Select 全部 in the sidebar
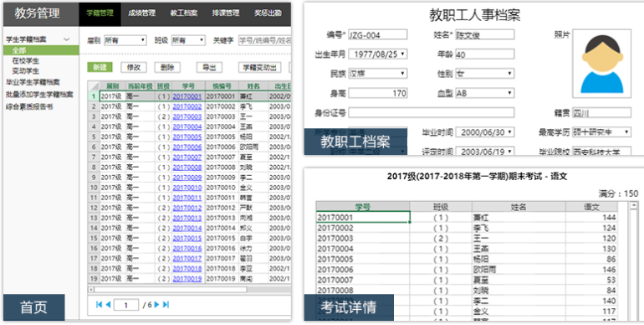 tap(41, 50)
